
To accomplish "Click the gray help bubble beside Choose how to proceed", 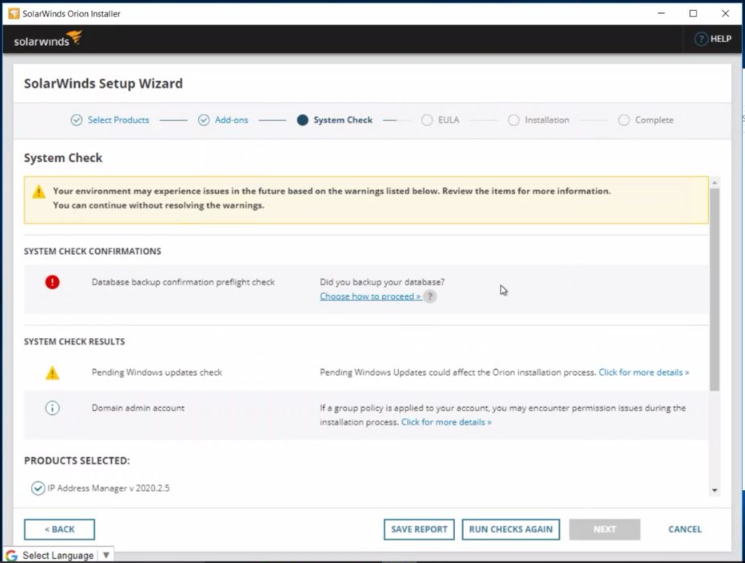I will pos(430,296).
